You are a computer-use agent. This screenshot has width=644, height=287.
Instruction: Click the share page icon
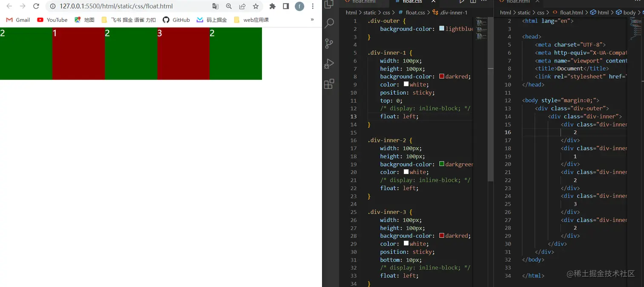pos(242,6)
